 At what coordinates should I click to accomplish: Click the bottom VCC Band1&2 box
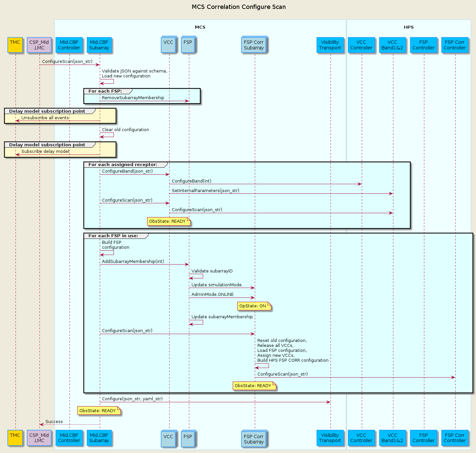coord(392,438)
